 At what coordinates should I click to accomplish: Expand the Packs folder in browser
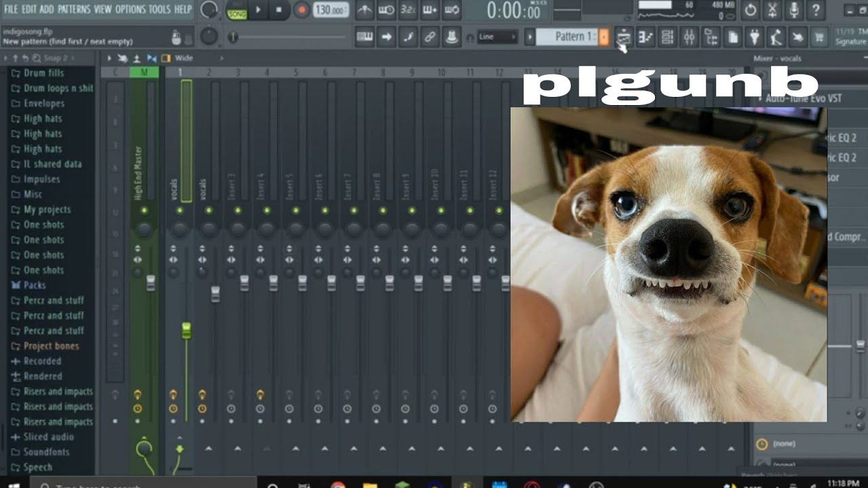[x=35, y=285]
